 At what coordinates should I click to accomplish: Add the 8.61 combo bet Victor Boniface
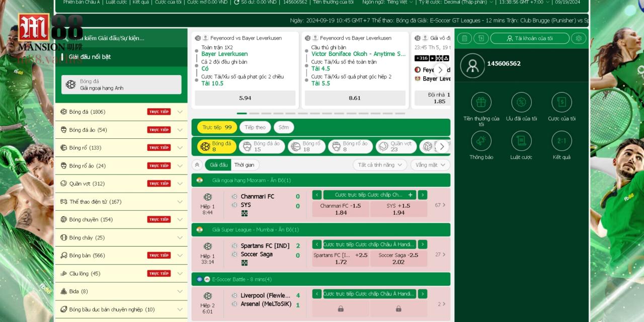(x=355, y=98)
